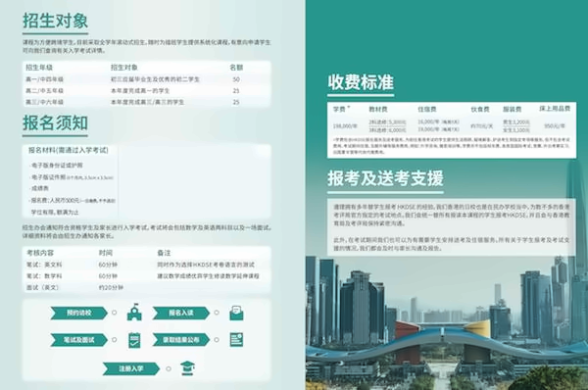Click the envelope icon beside 报名入读
Screen dimensions: 588x390
(x=236, y=313)
